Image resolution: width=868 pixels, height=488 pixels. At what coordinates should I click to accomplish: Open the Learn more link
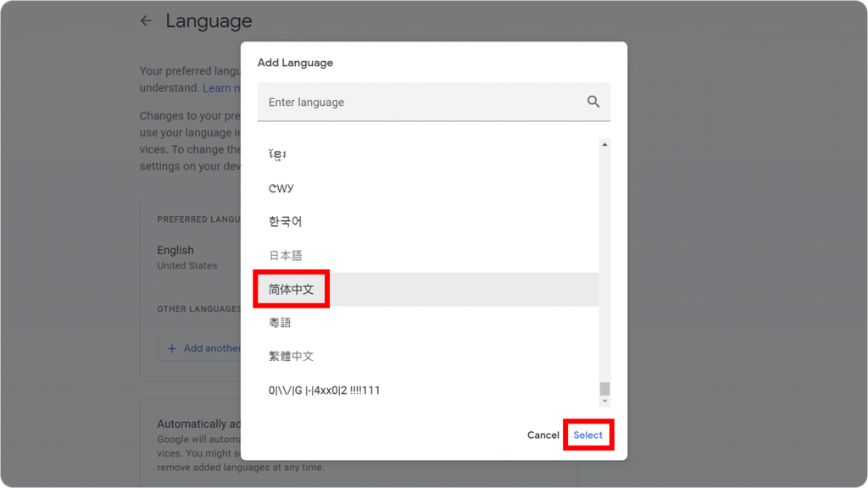click(x=222, y=87)
